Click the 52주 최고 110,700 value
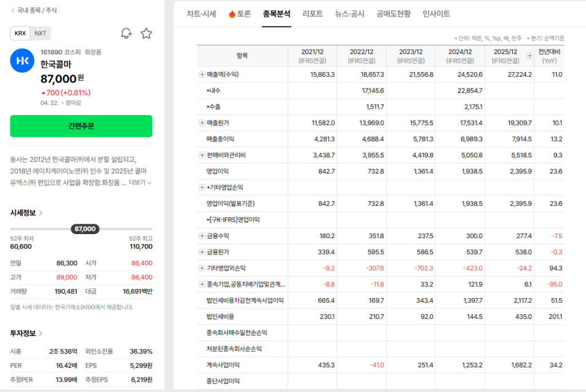The height and width of the screenshot is (392, 586). coord(141,247)
